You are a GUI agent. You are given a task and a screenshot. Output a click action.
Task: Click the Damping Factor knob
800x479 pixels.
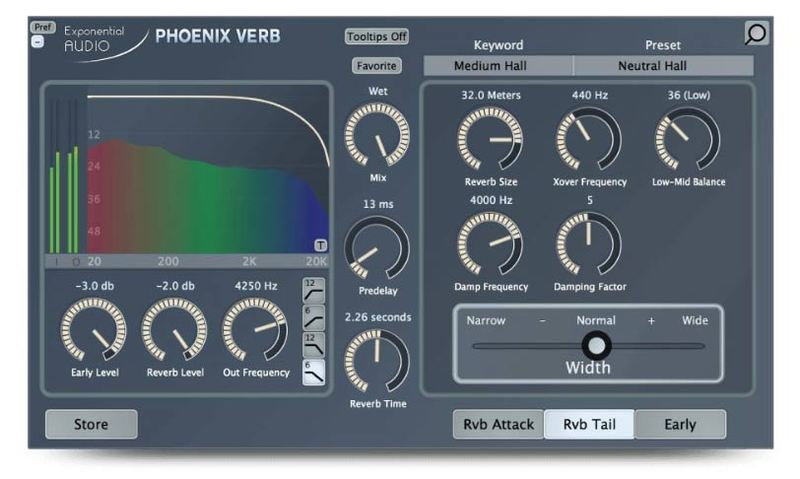[589, 244]
